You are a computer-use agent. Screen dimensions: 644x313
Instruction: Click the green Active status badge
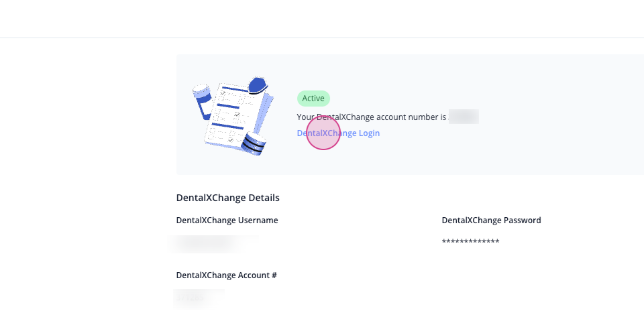pos(313,99)
